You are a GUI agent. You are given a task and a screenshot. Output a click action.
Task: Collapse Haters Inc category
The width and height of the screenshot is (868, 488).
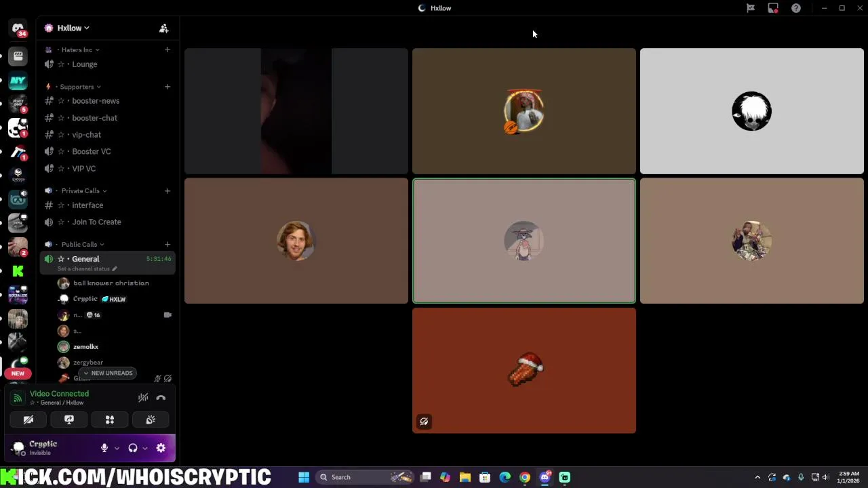click(x=77, y=49)
